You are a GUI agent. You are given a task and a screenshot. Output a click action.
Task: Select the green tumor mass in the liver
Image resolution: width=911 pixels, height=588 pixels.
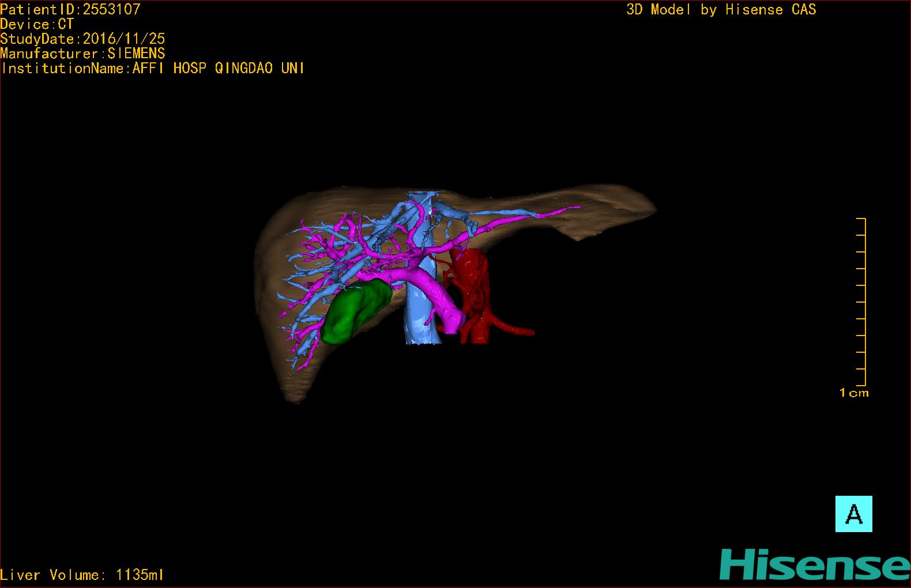point(356,311)
